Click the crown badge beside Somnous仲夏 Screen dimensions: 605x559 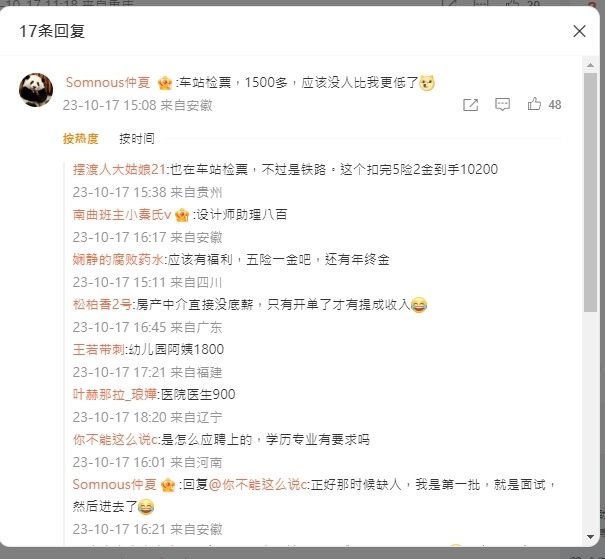click(165, 83)
